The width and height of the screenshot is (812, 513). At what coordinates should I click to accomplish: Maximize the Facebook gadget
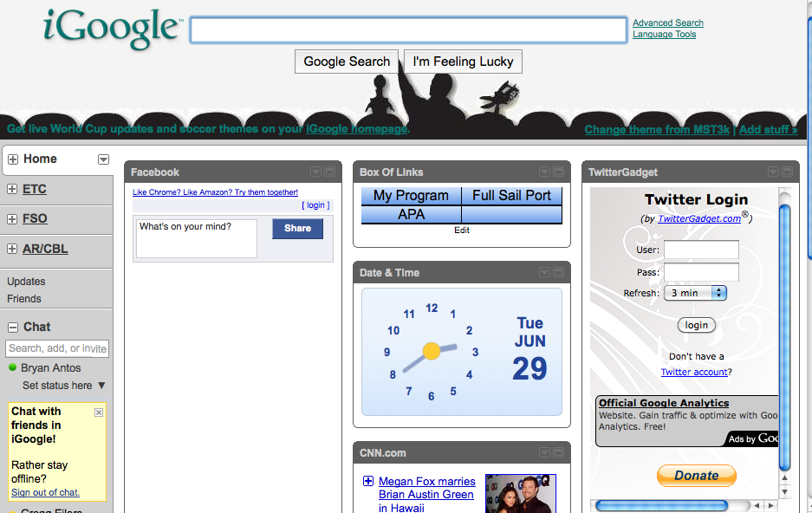(330, 172)
